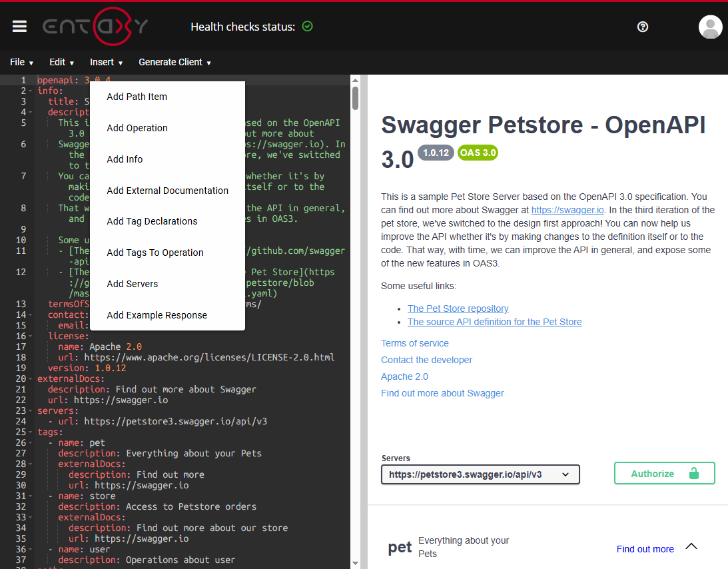Open the user profile avatar
The image size is (728, 569).
pyautogui.click(x=710, y=27)
